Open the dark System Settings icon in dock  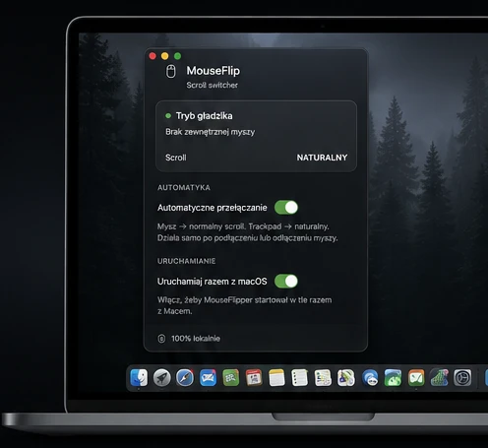click(462, 377)
